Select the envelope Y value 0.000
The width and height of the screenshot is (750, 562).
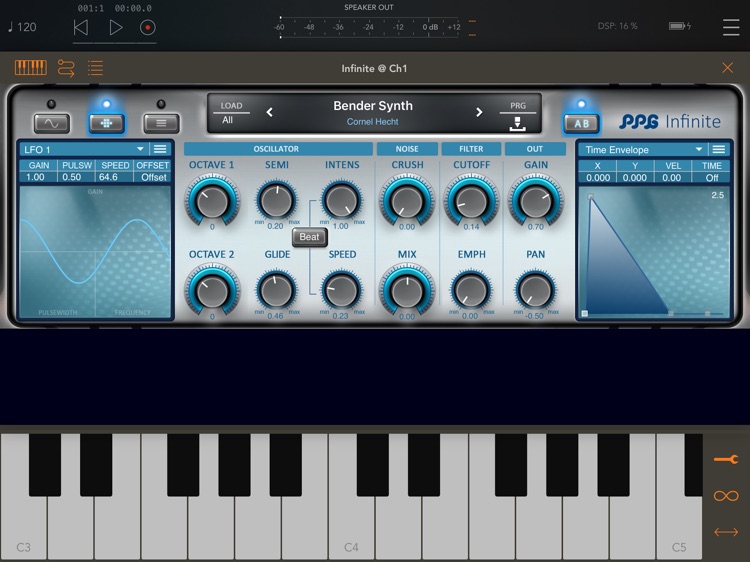point(635,177)
